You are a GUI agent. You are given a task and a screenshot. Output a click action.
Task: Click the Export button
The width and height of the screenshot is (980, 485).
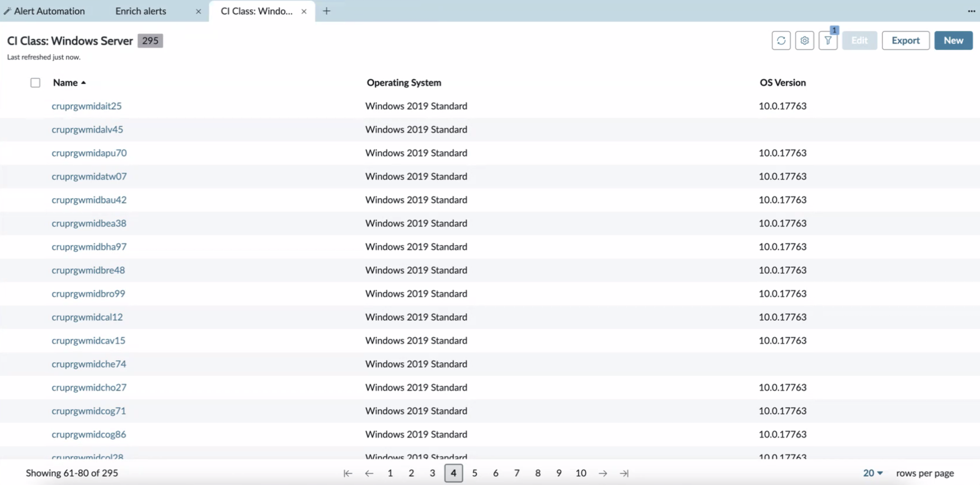coord(905,40)
